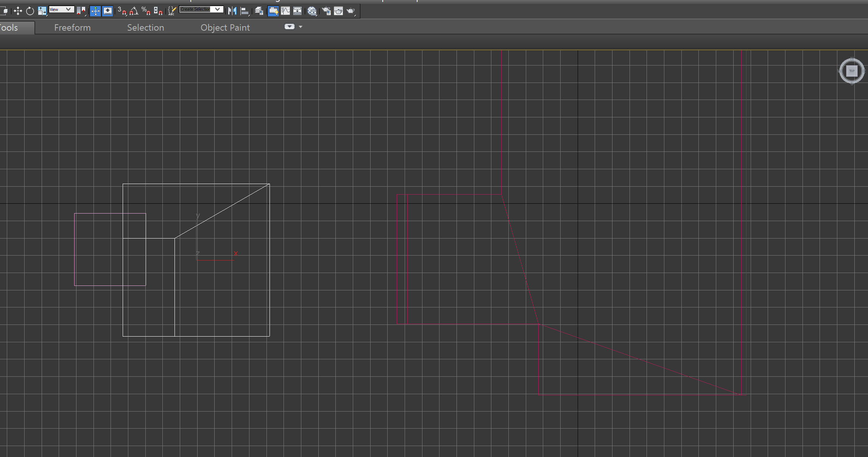Click the ViewCube Top face
The height and width of the screenshot is (457, 868).
852,71
